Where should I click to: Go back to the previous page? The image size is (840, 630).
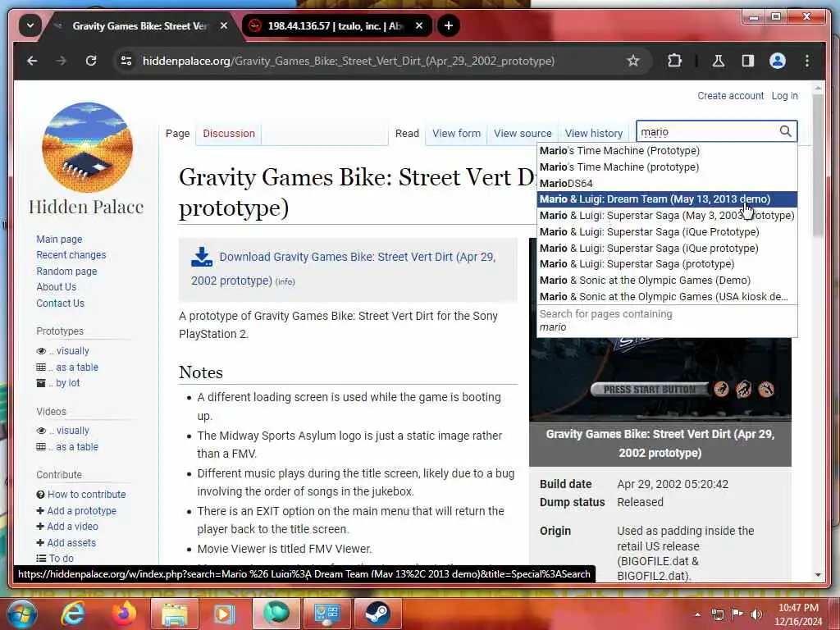(32, 61)
